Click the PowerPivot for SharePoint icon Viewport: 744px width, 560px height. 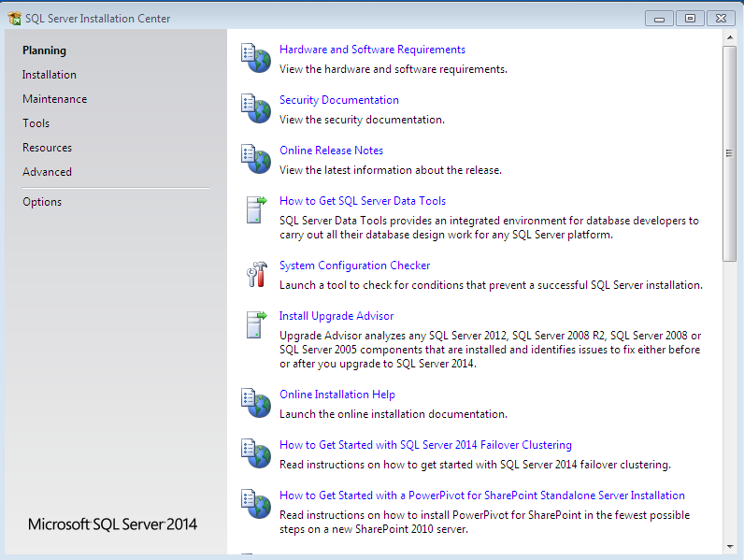click(x=255, y=504)
